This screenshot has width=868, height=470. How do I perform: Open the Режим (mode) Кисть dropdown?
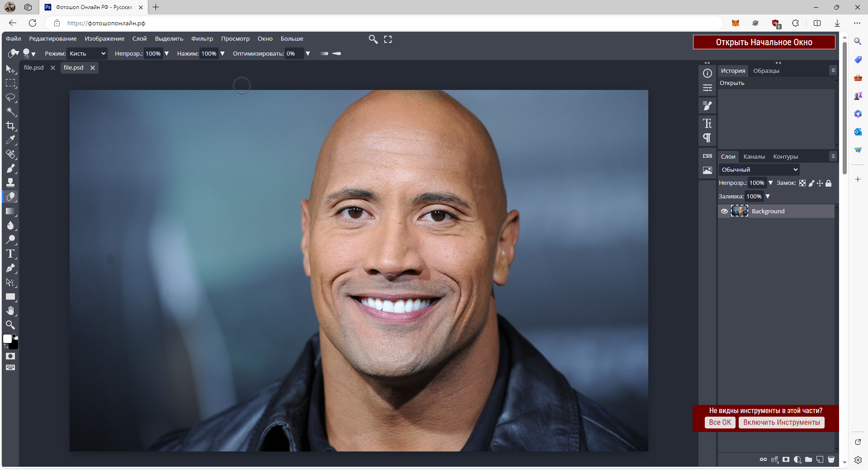[87, 53]
